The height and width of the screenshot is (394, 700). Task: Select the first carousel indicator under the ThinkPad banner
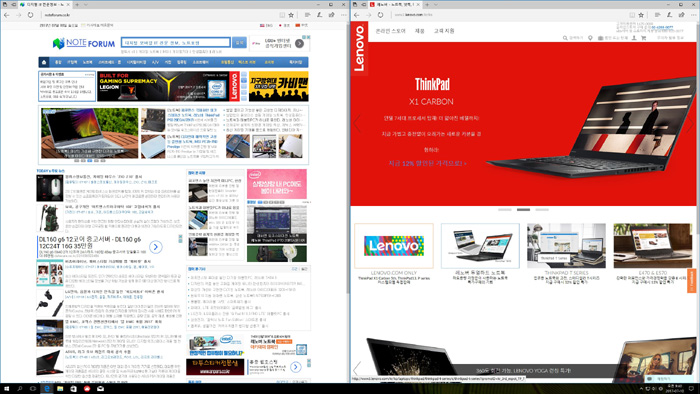click(505, 209)
